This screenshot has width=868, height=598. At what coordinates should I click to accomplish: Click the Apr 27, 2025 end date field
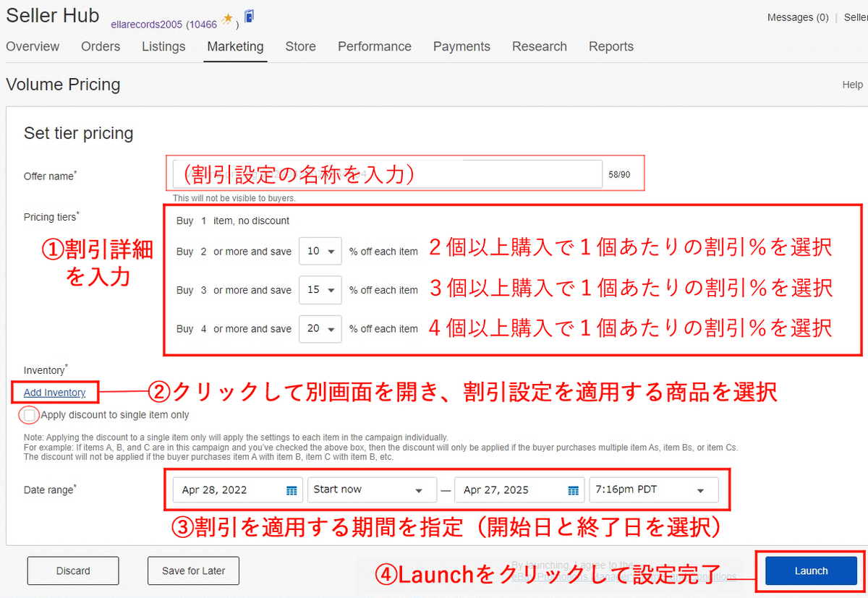pyautogui.click(x=519, y=490)
